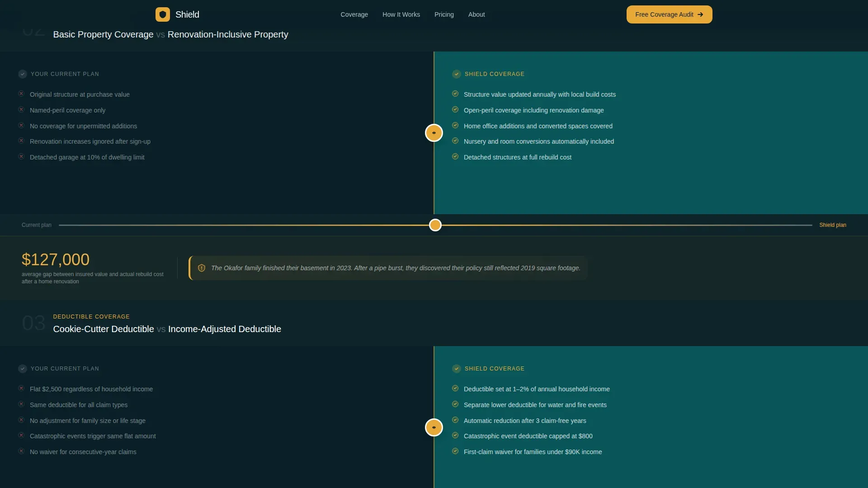Click X icon for Renovation increases ignored
Screen dimensions: 868x488
click(21, 141)
